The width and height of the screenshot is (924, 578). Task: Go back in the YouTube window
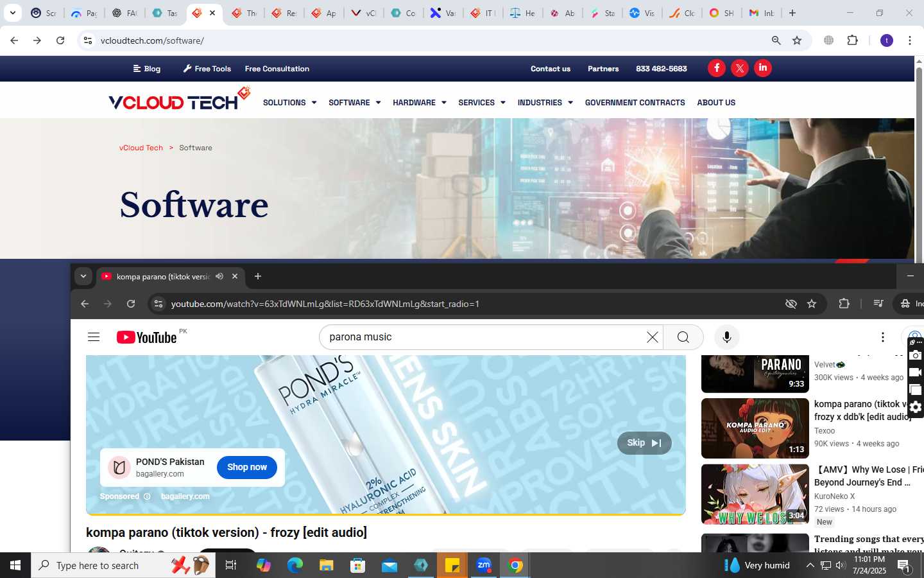[85, 304]
